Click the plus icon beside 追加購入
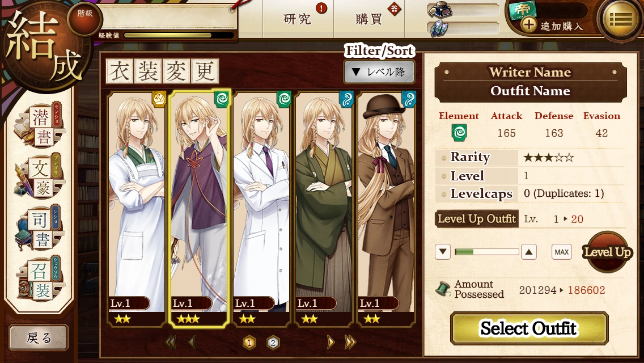Screen dimensions: 644x363 tap(528, 25)
